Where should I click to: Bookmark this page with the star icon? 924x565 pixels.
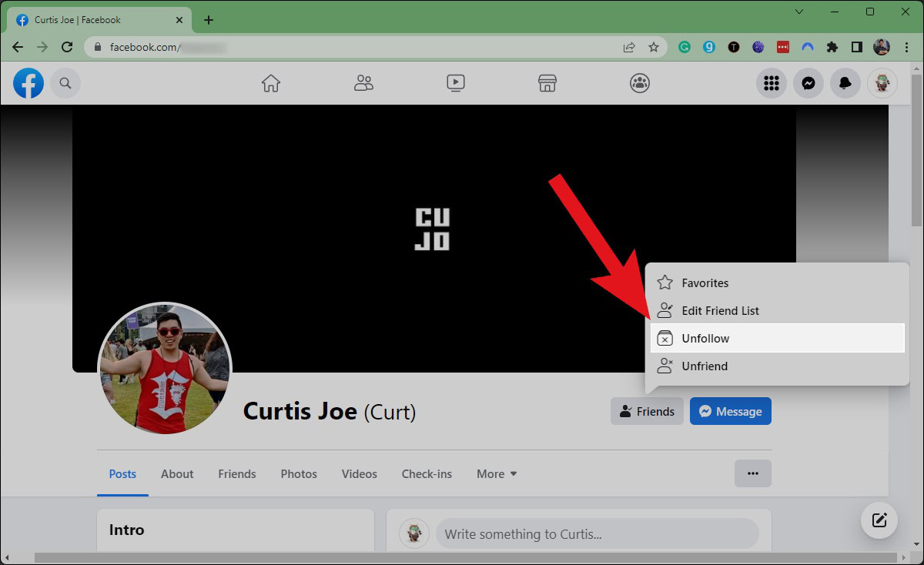click(x=654, y=47)
